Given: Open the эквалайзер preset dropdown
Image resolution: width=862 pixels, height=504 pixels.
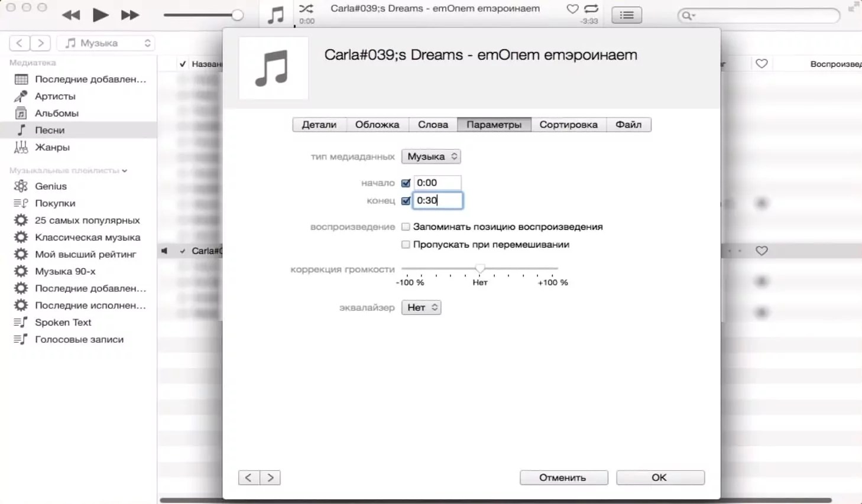Looking at the screenshot, I should click(x=422, y=308).
